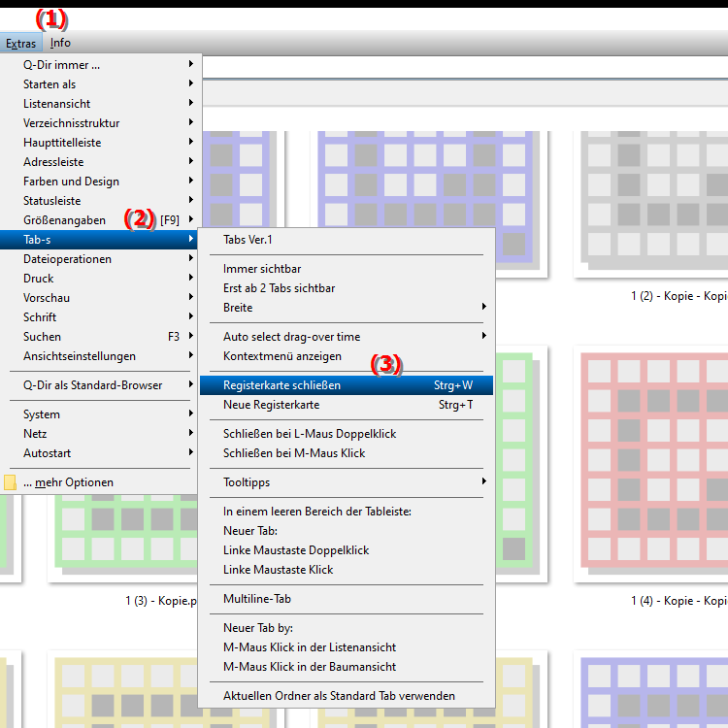Toggle 'Schließen bei L-Maus Doppelklick'
Screen dimensions: 728x728
(x=347, y=434)
